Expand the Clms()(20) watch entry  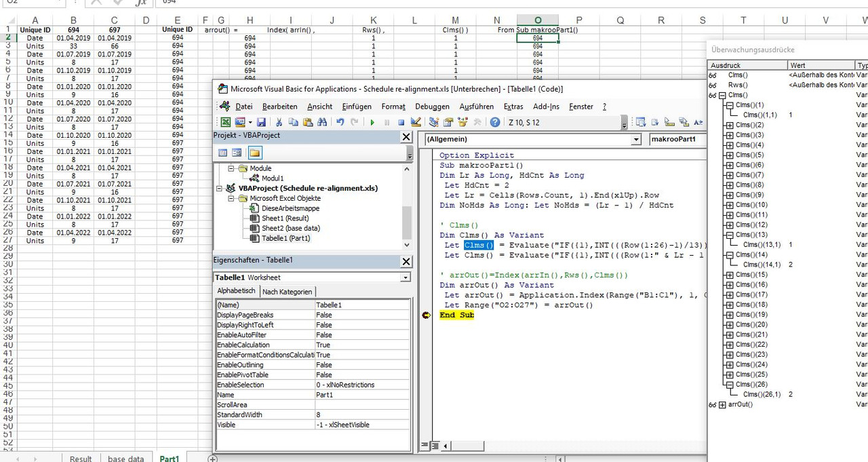(x=730, y=325)
